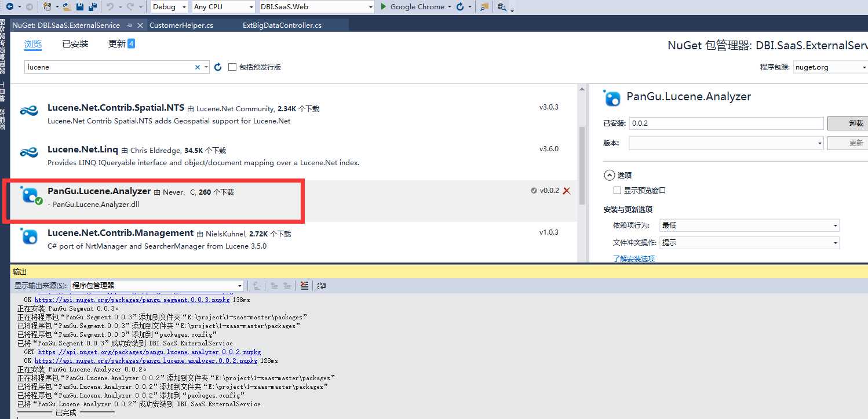Viewport: 868px width, 419px height.
Task: Select the Lucene.Net.Contrib.Spatial.NTS package title
Action: pyautogui.click(x=116, y=108)
